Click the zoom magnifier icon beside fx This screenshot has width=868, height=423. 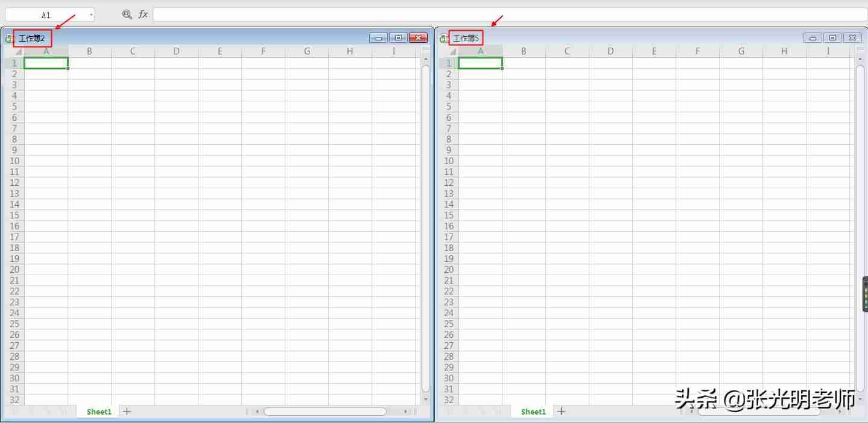click(127, 14)
